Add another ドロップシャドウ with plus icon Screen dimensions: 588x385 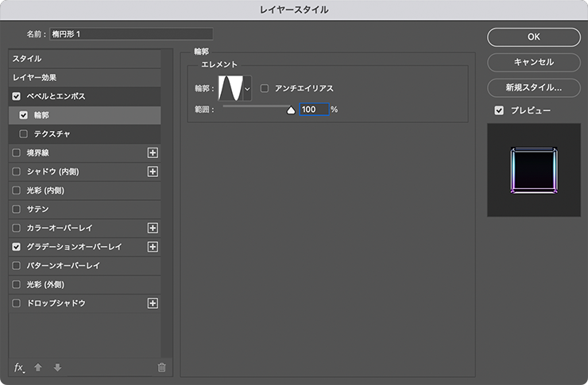153,303
